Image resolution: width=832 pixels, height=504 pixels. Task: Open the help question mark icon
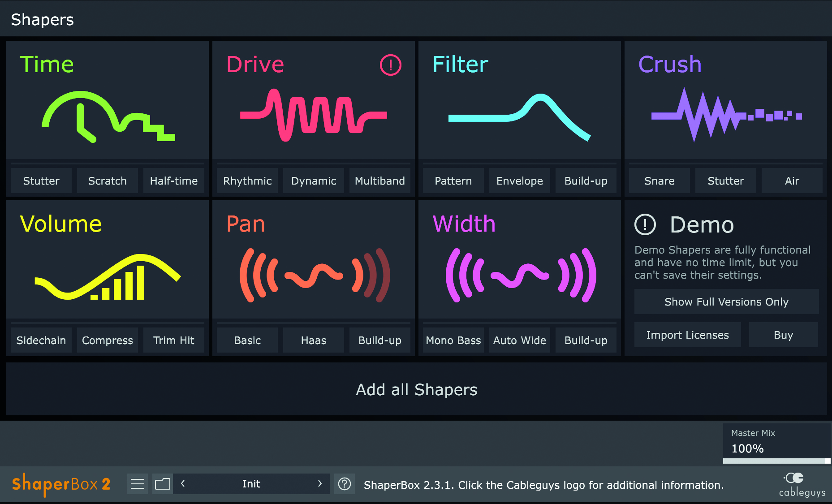tap(345, 484)
